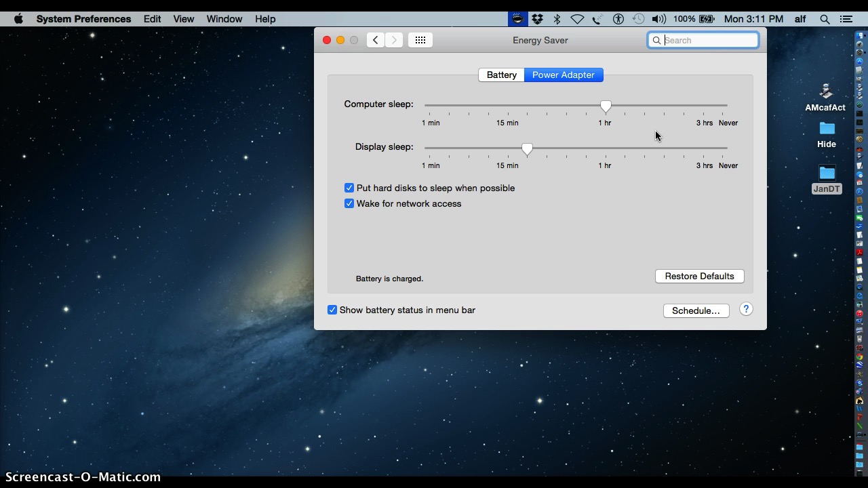Open the Schedule... dialog
Image resolution: width=868 pixels, height=488 pixels.
696,310
